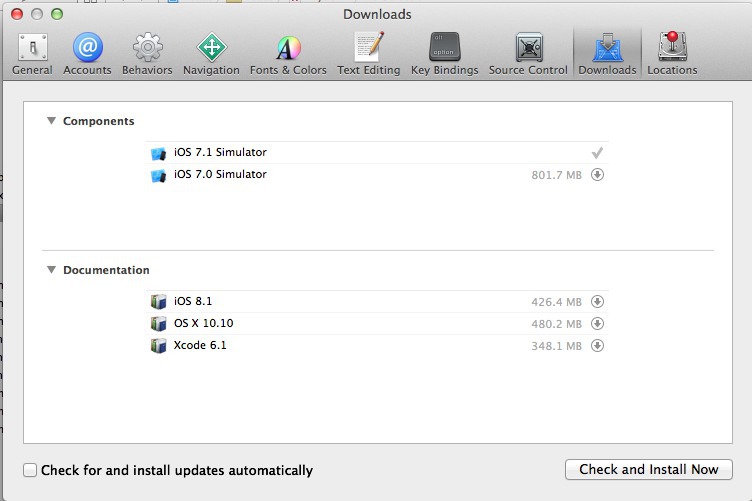Open Key Bindings preferences

pos(445,54)
